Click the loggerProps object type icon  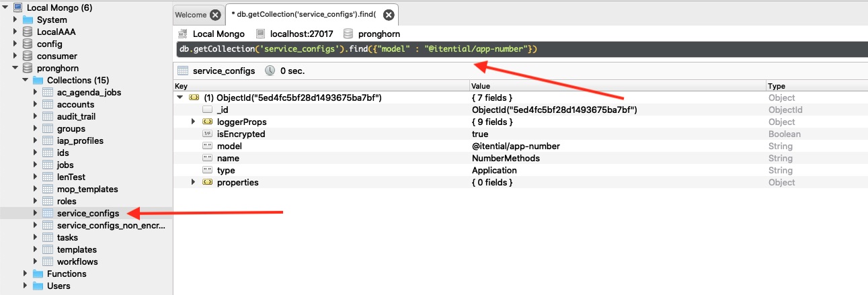coord(207,122)
